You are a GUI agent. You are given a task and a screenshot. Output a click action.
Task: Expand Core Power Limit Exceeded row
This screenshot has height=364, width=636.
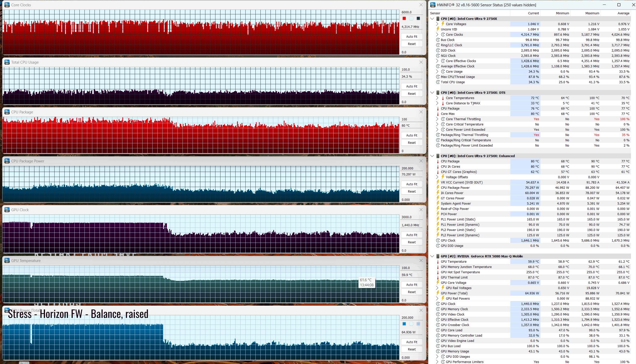tap(437, 129)
